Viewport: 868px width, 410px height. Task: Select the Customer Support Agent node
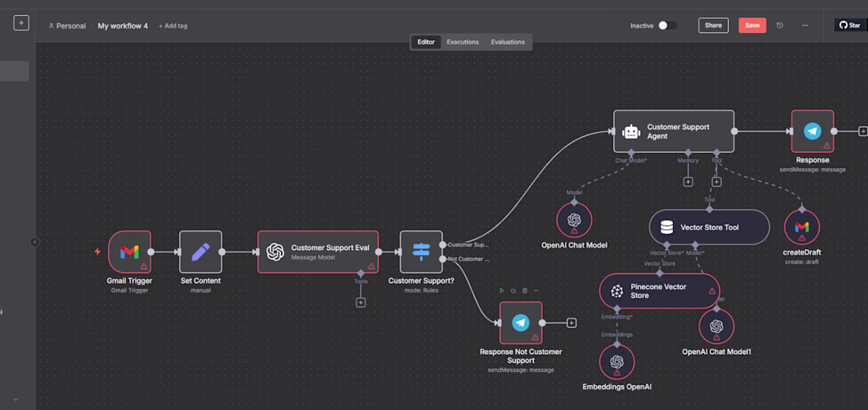[x=674, y=131]
